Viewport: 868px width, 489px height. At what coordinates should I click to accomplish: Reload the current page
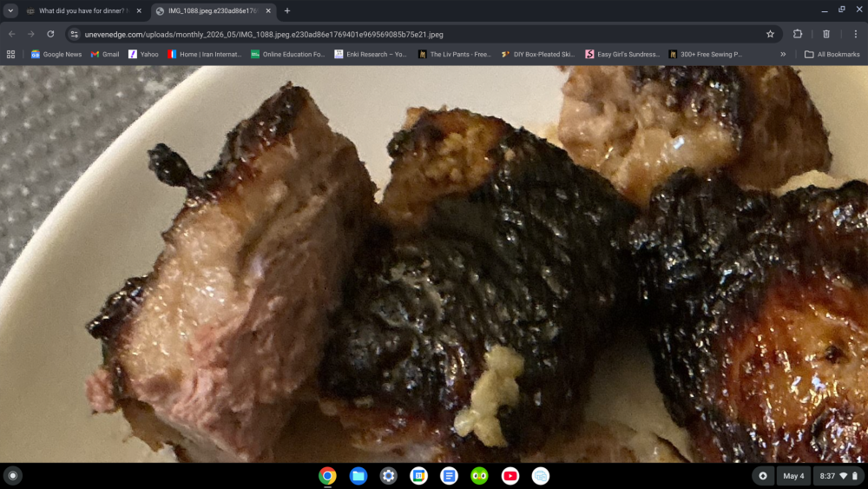coord(50,35)
